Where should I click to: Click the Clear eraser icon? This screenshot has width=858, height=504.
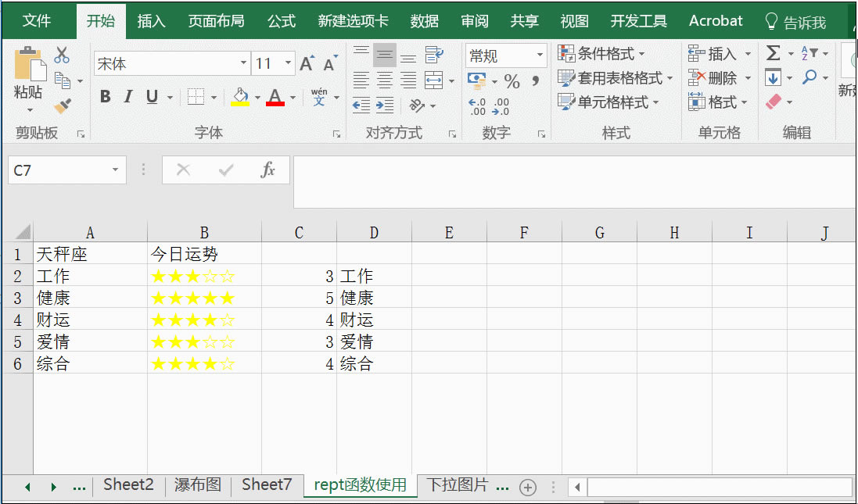pos(774,101)
